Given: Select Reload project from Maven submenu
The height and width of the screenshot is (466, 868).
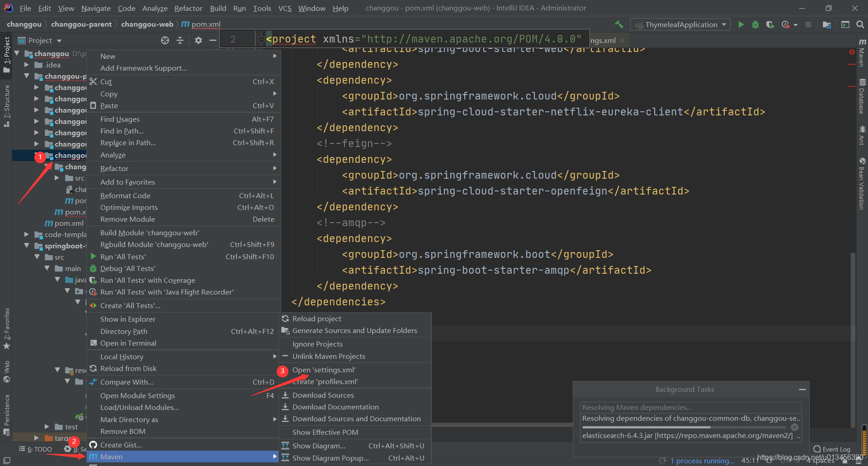Looking at the screenshot, I should pos(316,318).
